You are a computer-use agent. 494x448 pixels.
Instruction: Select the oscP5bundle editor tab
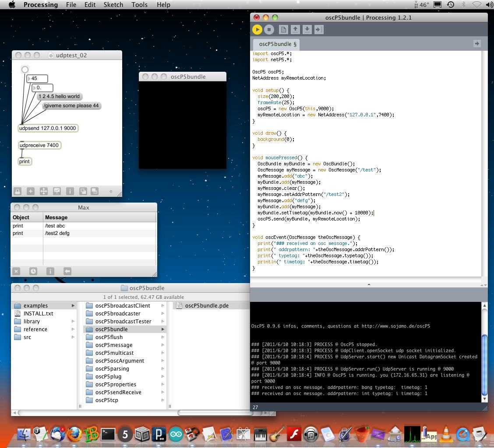278,44
